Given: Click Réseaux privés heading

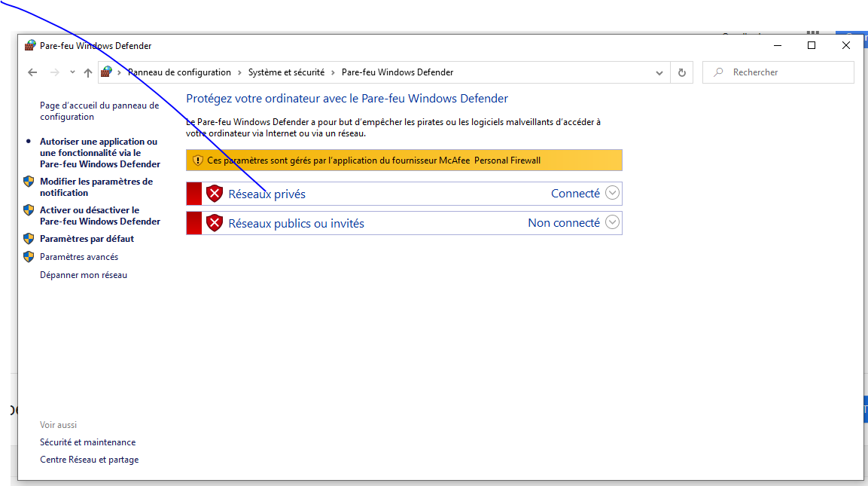Looking at the screenshot, I should tap(266, 194).
